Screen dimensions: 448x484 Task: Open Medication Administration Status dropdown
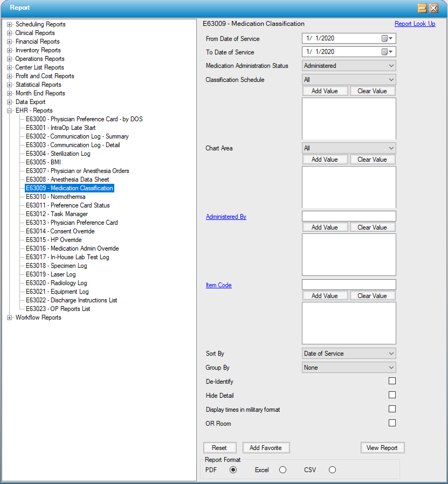(349, 66)
